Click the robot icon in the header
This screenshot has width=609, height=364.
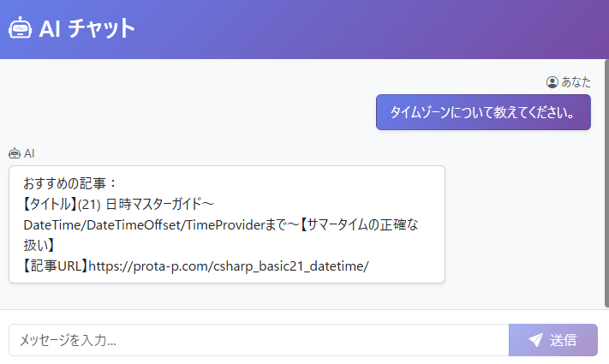point(20,28)
